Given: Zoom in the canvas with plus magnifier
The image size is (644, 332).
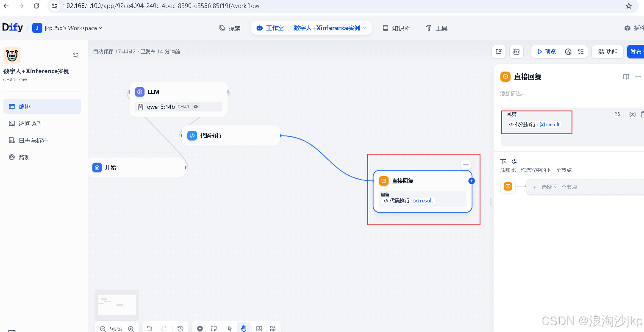Looking at the screenshot, I should [x=131, y=329].
